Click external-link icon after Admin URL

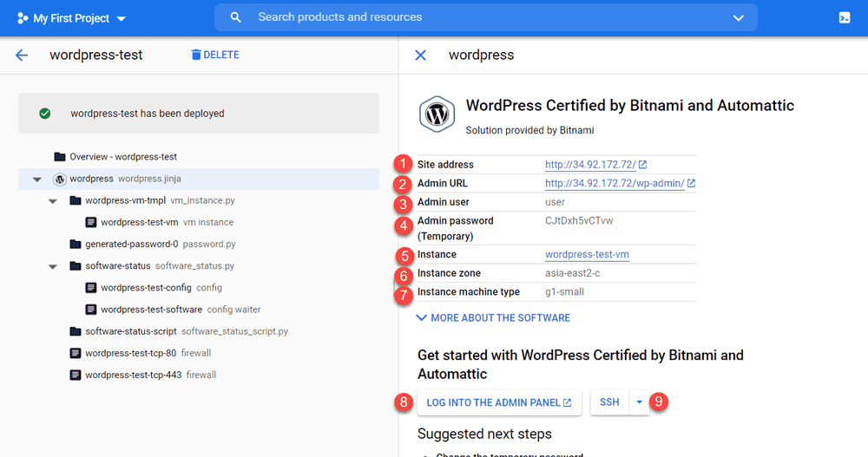[x=692, y=183]
